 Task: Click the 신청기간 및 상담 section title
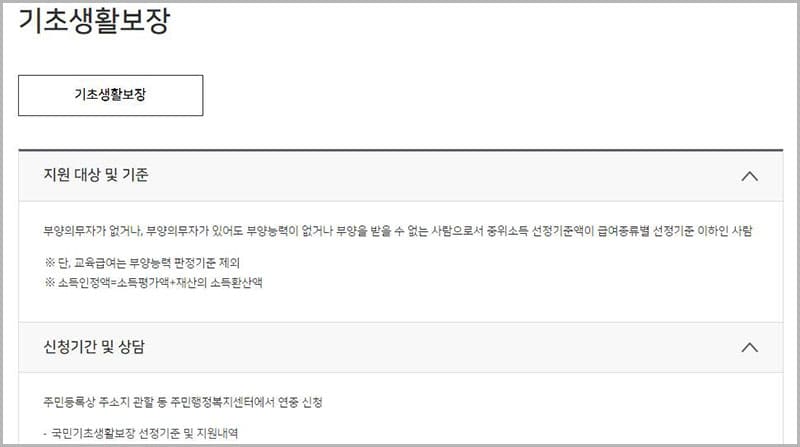[x=94, y=347]
